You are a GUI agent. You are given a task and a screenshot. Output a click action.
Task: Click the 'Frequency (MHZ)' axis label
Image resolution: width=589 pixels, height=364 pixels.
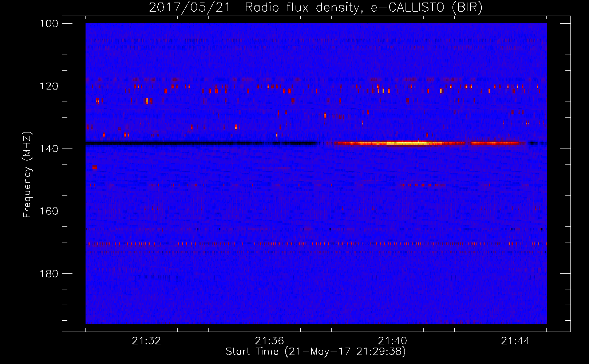(x=27, y=175)
